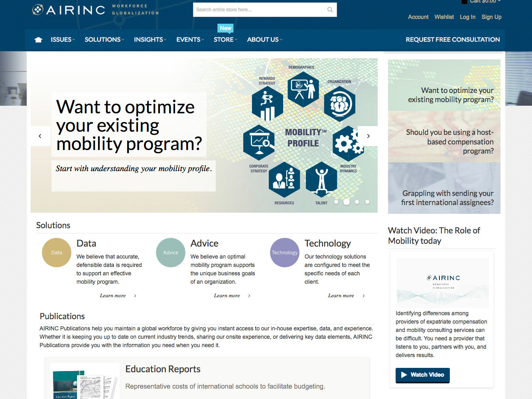
Task: Click Request Free Consultation
Action: [453, 40]
